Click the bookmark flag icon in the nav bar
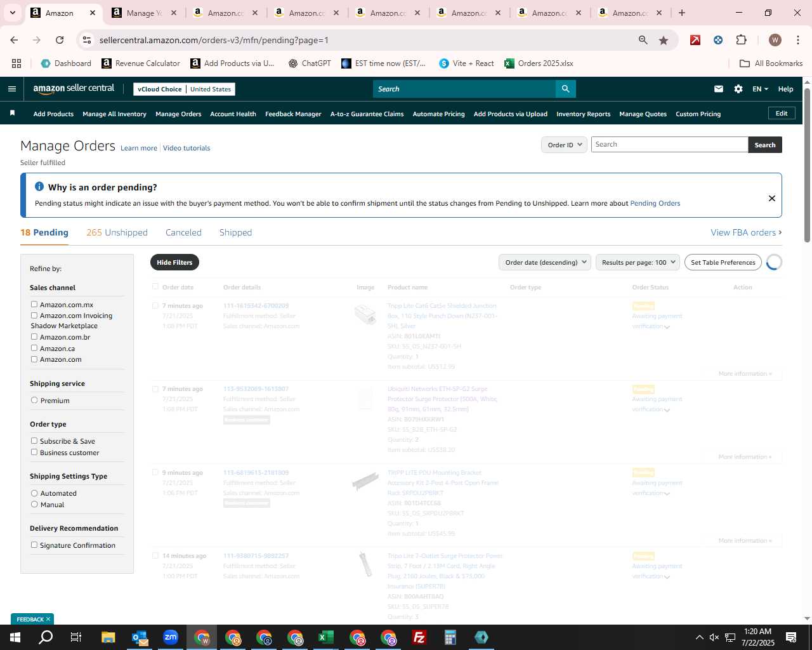 coord(12,113)
